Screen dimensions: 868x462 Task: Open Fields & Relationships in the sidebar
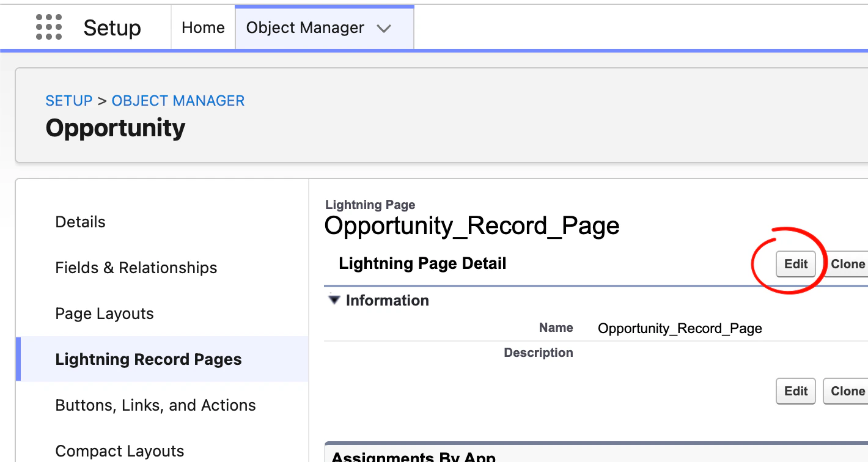coord(136,268)
